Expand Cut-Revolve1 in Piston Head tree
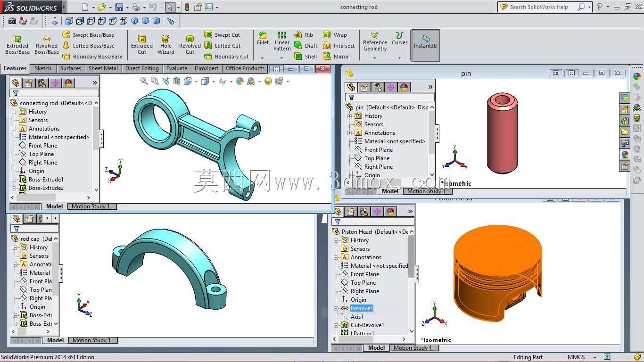The width and height of the screenshot is (644, 362). point(336,325)
